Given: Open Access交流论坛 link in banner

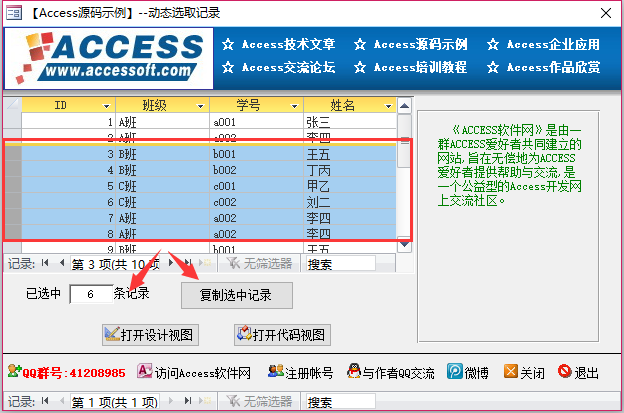Looking at the screenshot, I should point(279,67).
